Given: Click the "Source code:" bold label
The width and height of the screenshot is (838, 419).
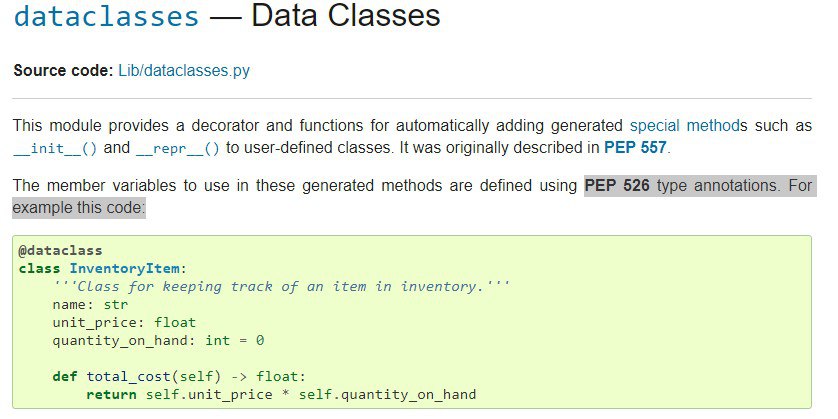Looking at the screenshot, I should [63, 71].
